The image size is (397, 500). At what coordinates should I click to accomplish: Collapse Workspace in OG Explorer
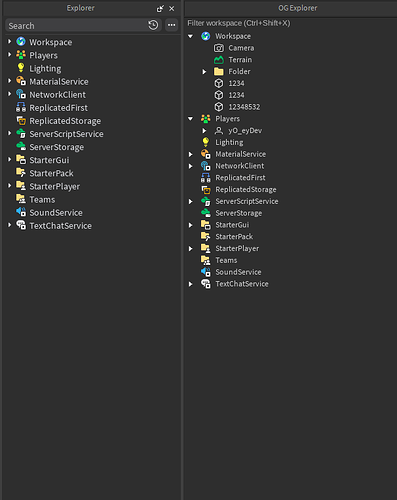coord(190,36)
